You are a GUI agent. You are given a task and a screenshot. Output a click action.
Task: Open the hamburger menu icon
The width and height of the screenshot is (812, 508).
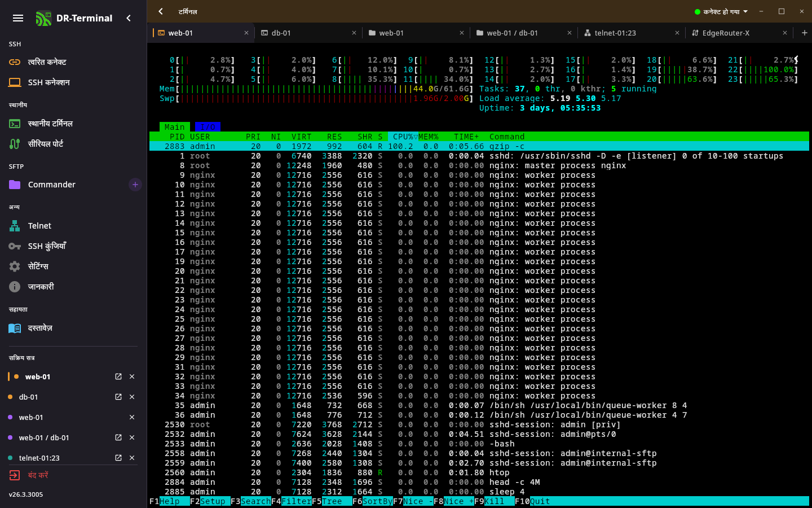(18, 18)
